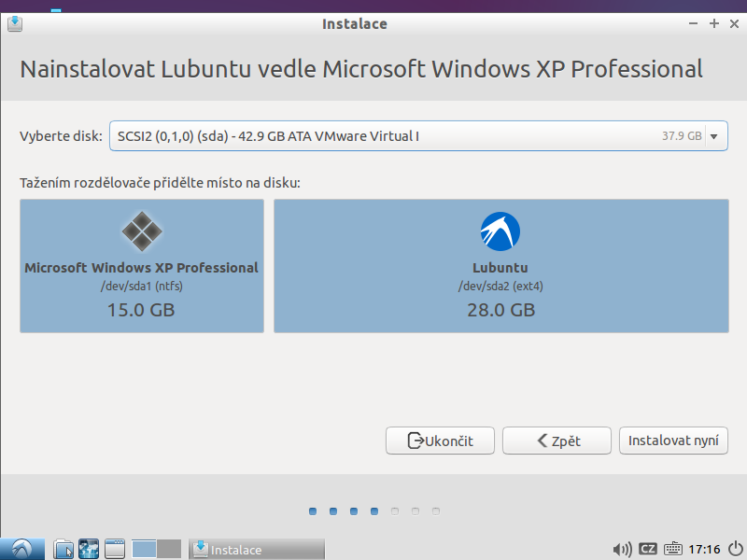The image size is (747, 560).
Task: Switch to the first virtual desktop
Action: tap(144, 549)
